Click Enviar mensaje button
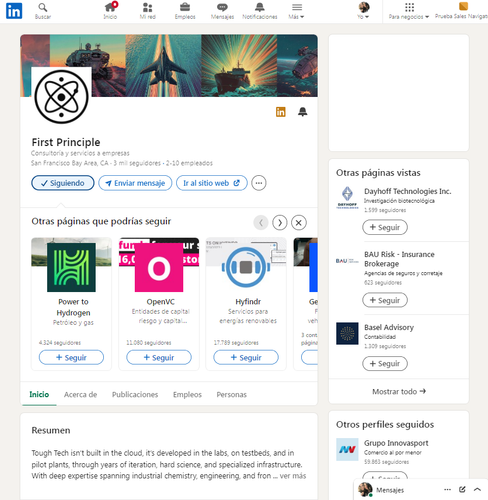488x500 pixels. (135, 183)
